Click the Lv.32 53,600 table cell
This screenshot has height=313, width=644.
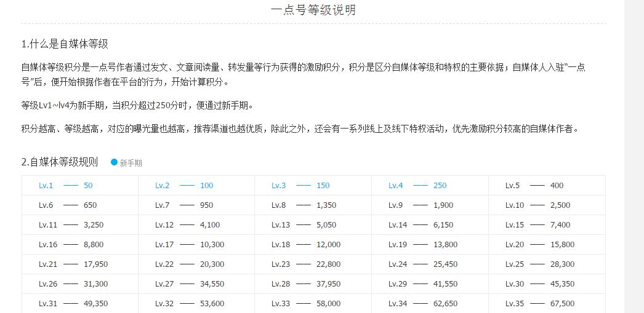point(196,304)
